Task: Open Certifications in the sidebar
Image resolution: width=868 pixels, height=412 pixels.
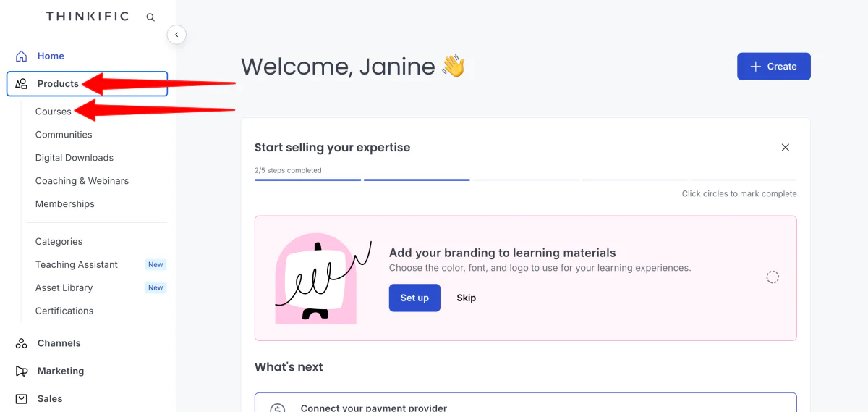Action: point(64,311)
